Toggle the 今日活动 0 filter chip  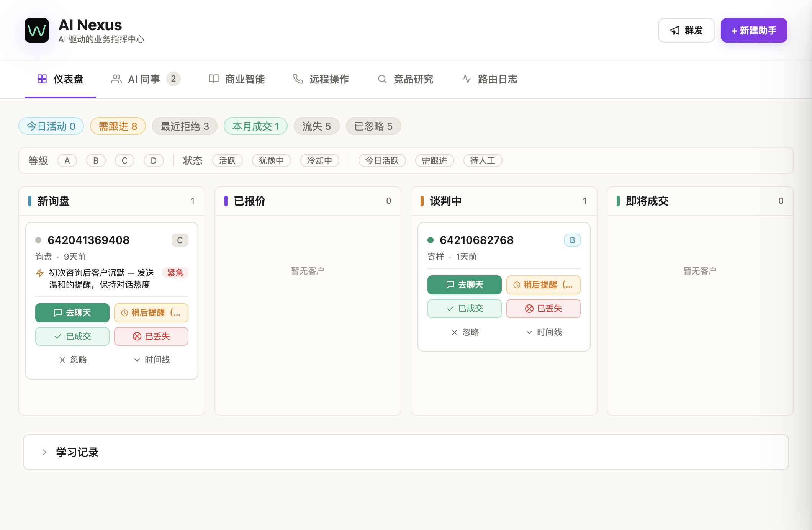pyautogui.click(x=51, y=126)
